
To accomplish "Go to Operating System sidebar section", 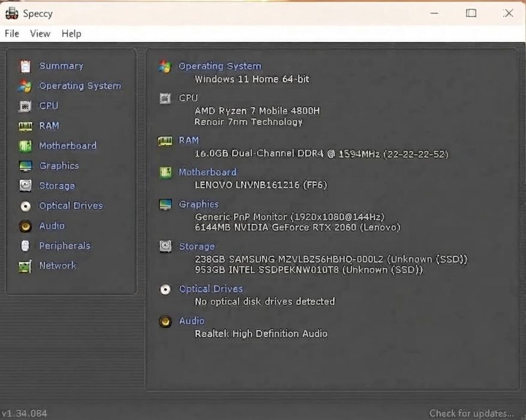I will (80, 86).
